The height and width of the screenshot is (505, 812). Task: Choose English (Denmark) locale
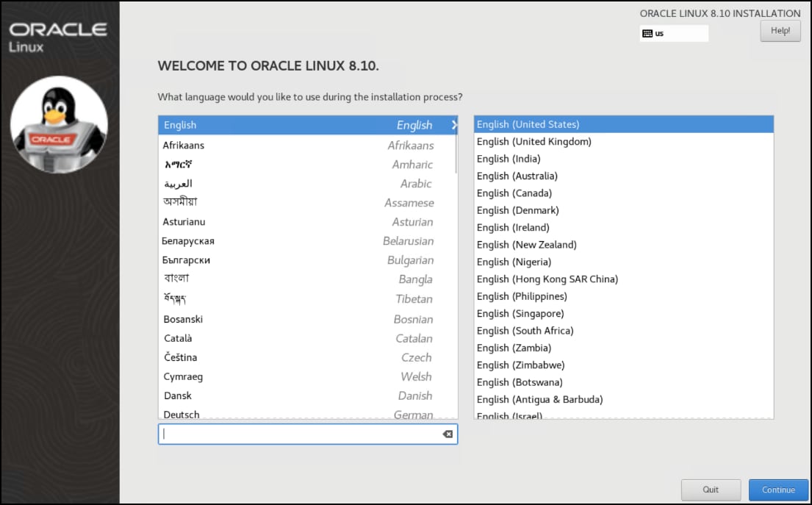pyautogui.click(x=623, y=210)
